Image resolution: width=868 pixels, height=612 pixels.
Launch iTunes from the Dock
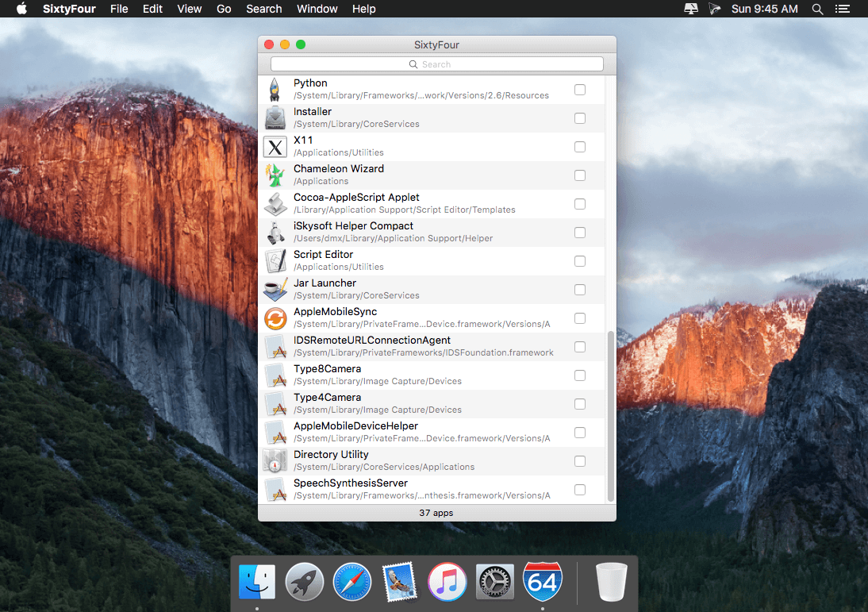coord(447,582)
